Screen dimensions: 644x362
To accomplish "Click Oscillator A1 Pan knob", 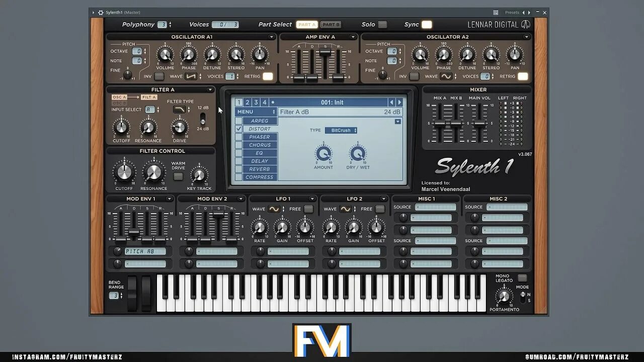I will (x=259, y=55).
